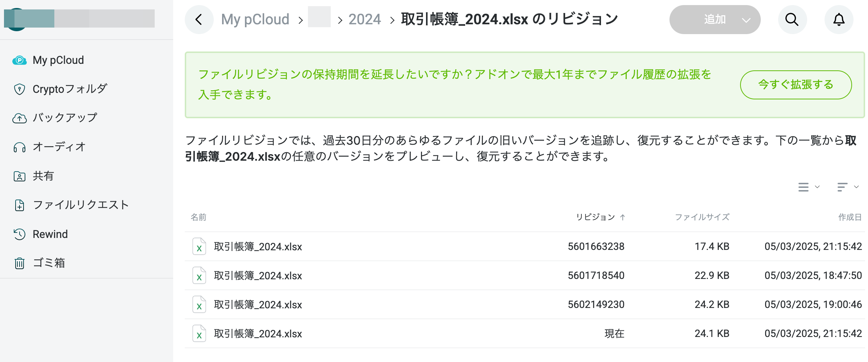The width and height of the screenshot is (868, 362).
Task: Click the Rewind clock icon in sidebar
Action: (20, 234)
